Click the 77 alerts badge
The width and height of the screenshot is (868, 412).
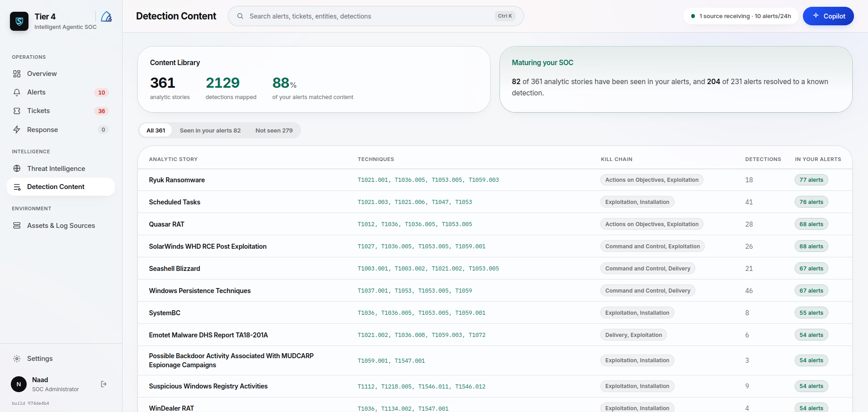pyautogui.click(x=811, y=180)
